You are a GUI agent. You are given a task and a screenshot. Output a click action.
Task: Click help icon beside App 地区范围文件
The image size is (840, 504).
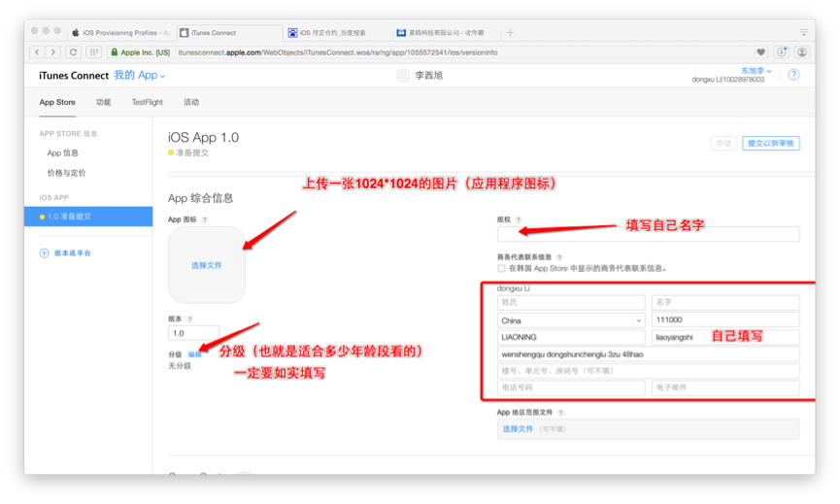click(560, 413)
